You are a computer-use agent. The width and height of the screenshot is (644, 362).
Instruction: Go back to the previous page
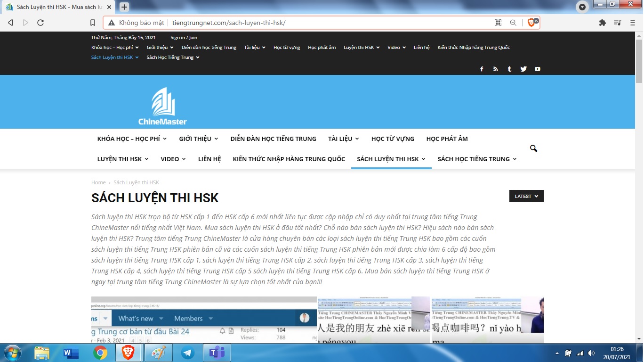click(10, 23)
